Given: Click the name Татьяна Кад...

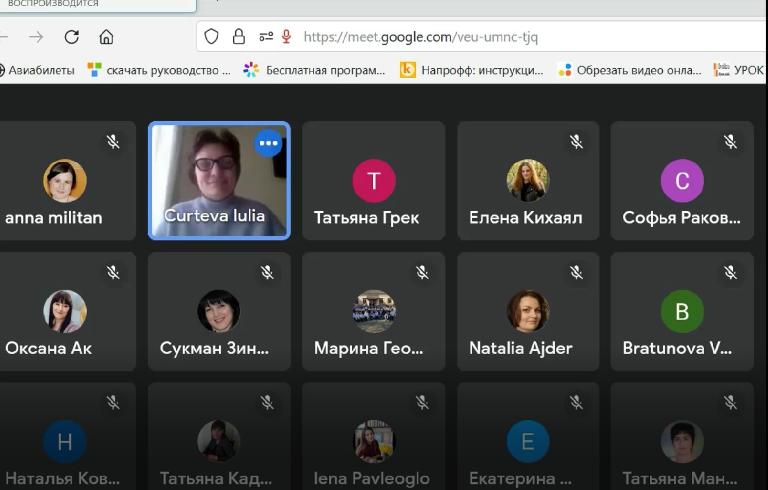Looking at the screenshot, I should [x=216, y=479].
